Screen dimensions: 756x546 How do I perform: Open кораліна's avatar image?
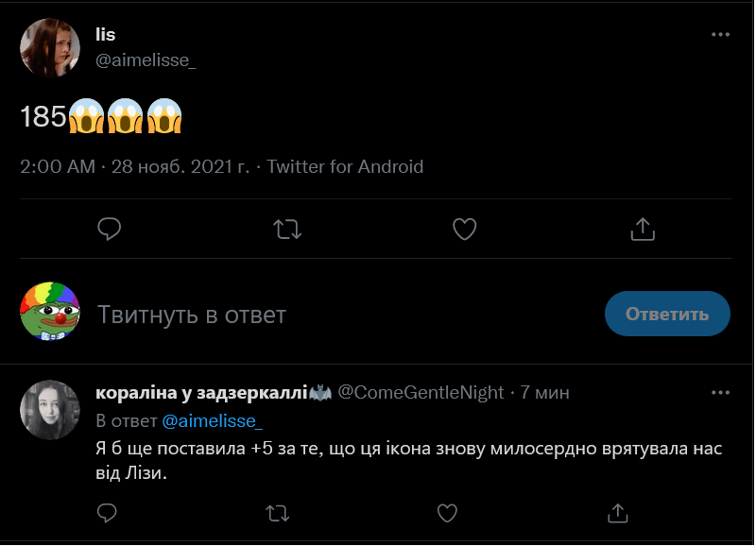coord(50,410)
